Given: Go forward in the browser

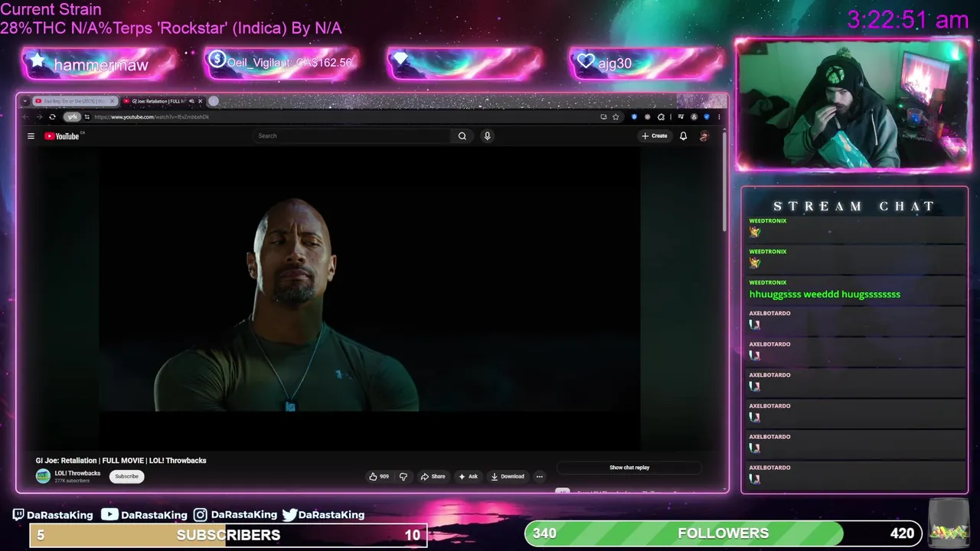Looking at the screenshot, I should point(39,117).
